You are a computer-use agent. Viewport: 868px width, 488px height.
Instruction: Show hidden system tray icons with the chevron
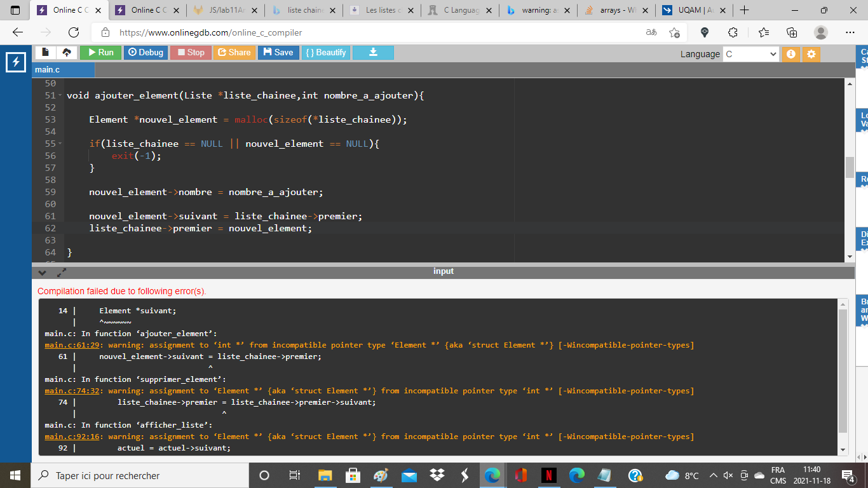[713, 475]
